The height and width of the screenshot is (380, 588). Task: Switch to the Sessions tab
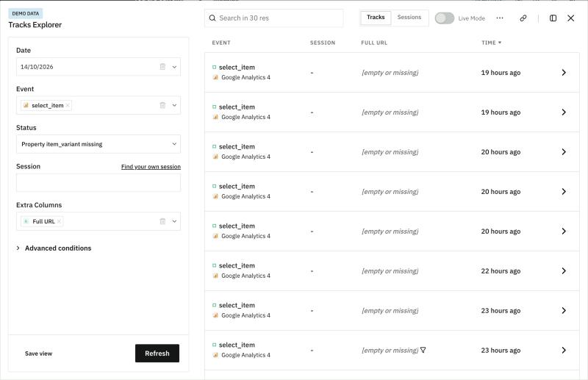[x=409, y=18]
